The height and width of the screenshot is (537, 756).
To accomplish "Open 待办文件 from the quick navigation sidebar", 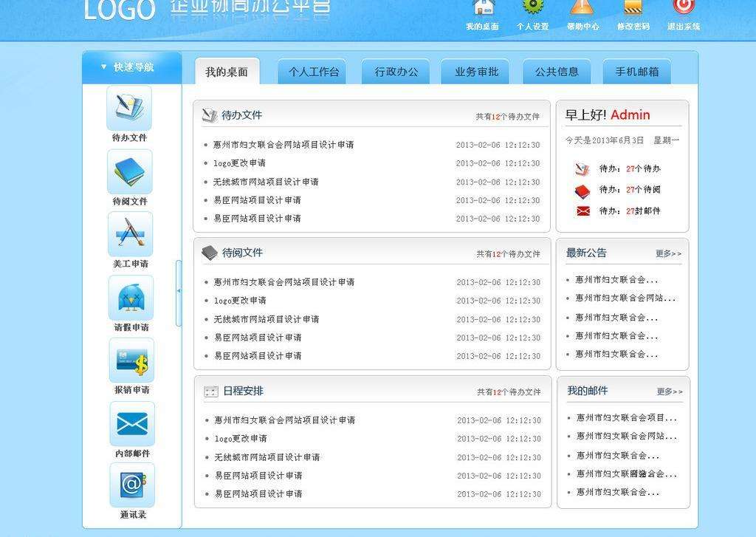I will click(131, 109).
